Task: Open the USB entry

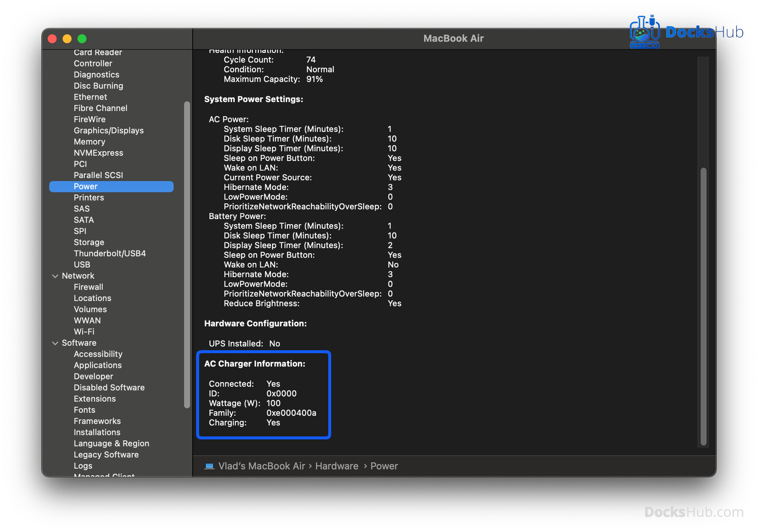Action: [x=82, y=265]
